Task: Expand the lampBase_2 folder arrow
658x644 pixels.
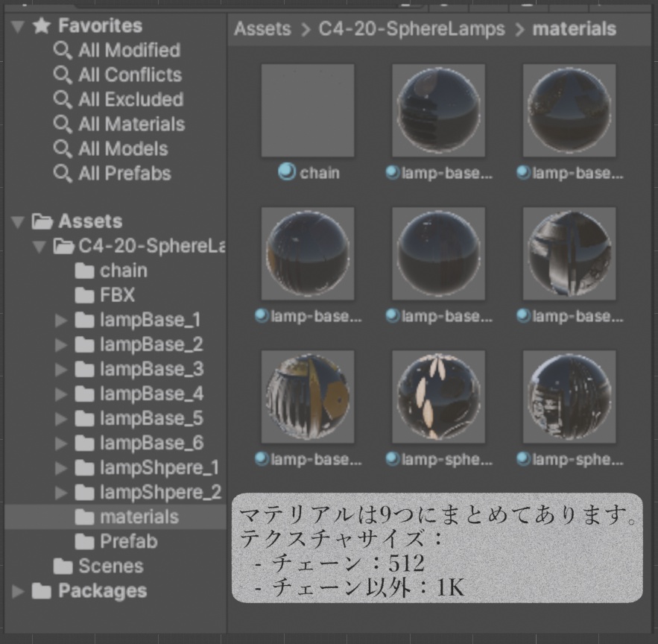Action: [x=61, y=345]
